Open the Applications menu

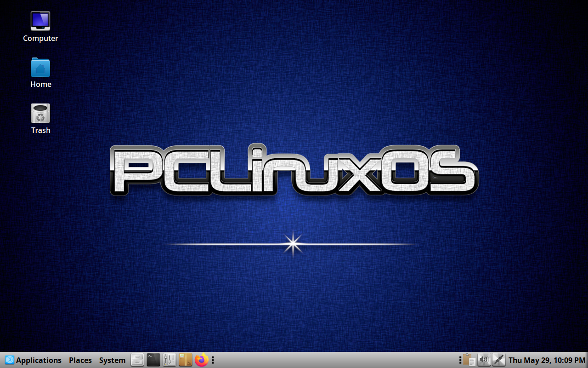[x=39, y=360]
